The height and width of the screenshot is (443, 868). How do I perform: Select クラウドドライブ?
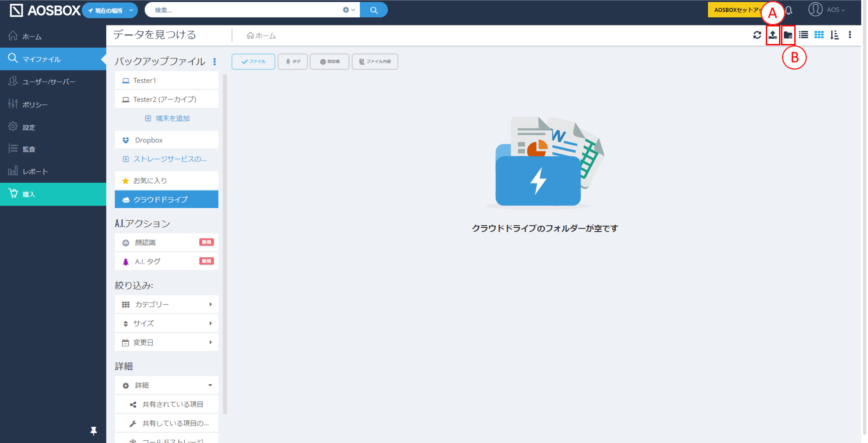[166, 199]
